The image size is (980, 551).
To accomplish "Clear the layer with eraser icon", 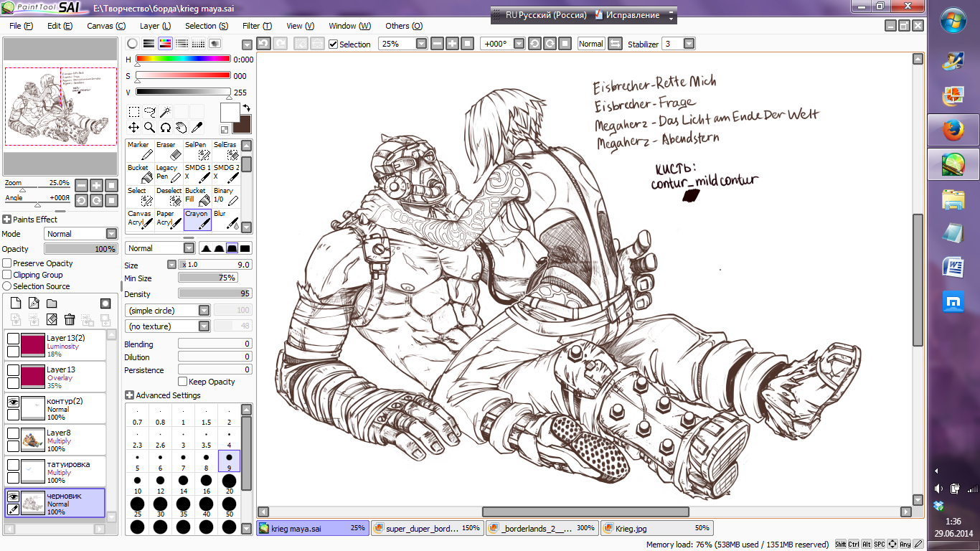I will pyautogui.click(x=52, y=319).
